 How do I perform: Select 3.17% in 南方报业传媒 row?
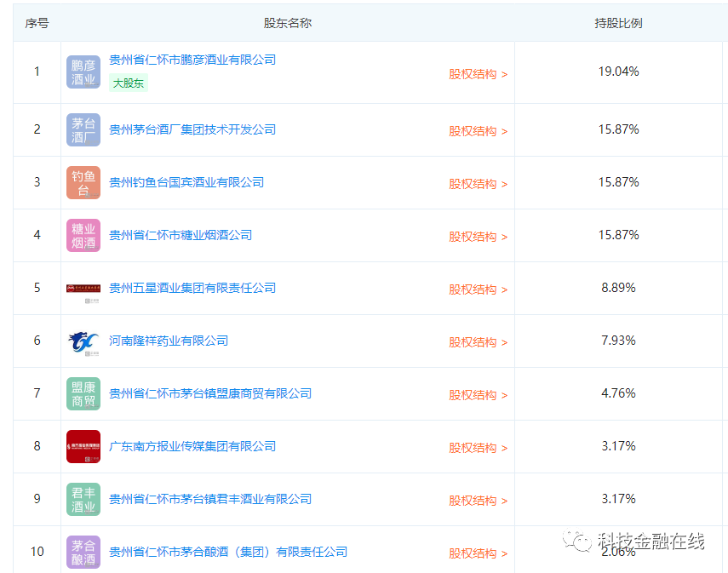click(x=618, y=446)
